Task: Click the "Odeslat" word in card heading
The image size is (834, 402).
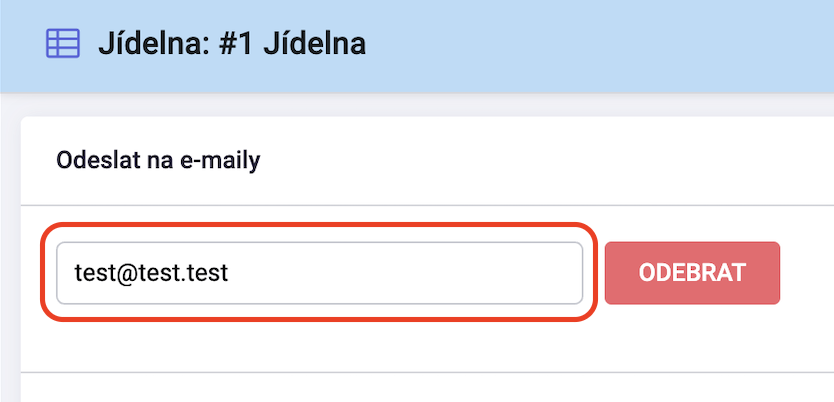Action: [x=98, y=160]
